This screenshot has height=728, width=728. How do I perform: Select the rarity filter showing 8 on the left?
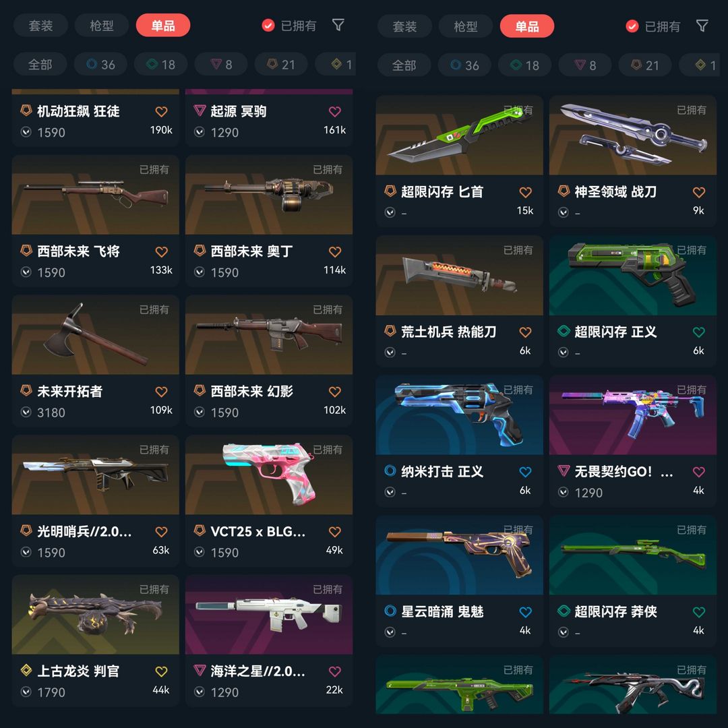(221, 64)
